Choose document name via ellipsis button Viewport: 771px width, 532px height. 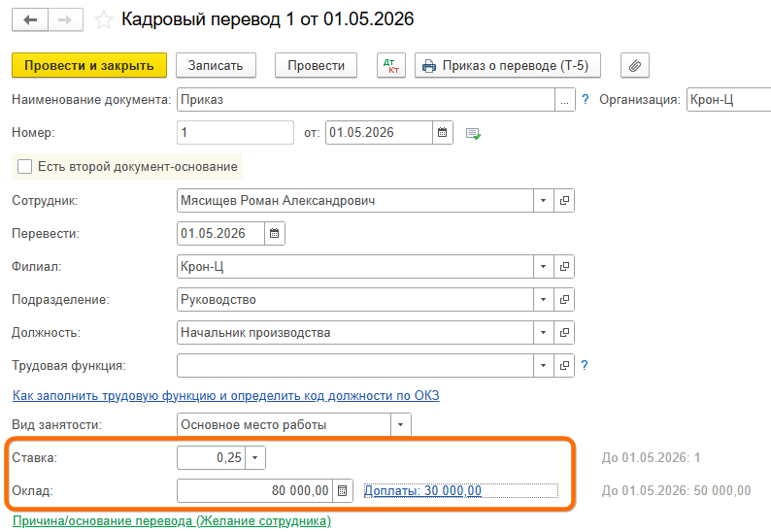[564, 100]
